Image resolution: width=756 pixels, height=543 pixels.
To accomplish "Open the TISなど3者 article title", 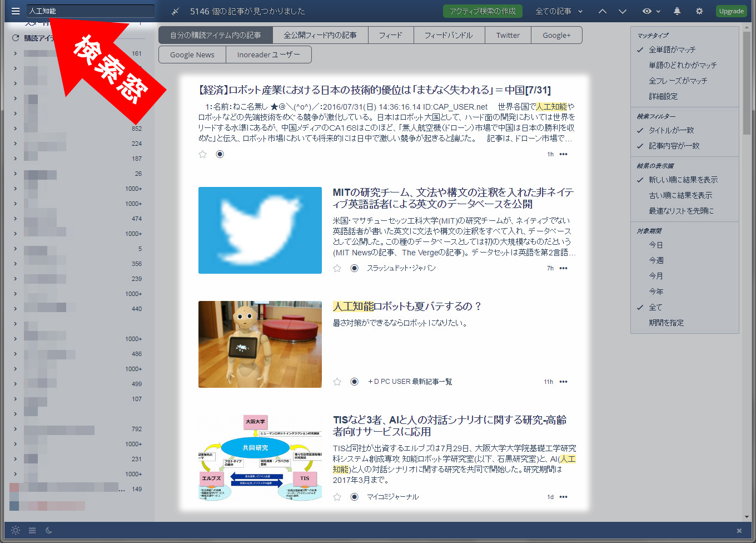I will (x=450, y=426).
